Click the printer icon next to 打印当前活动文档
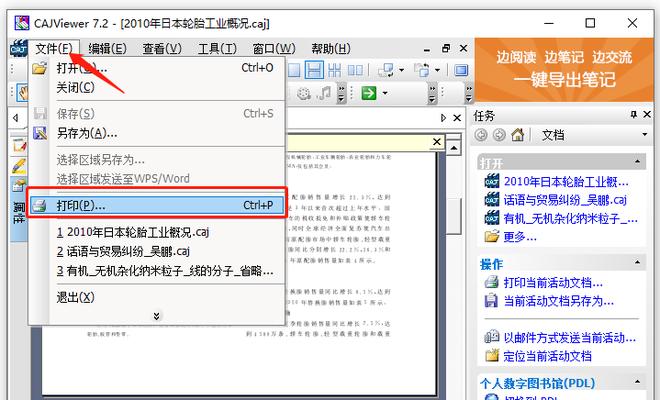The width and height of the screenshot is (660, 400). [x=491, y=282]
